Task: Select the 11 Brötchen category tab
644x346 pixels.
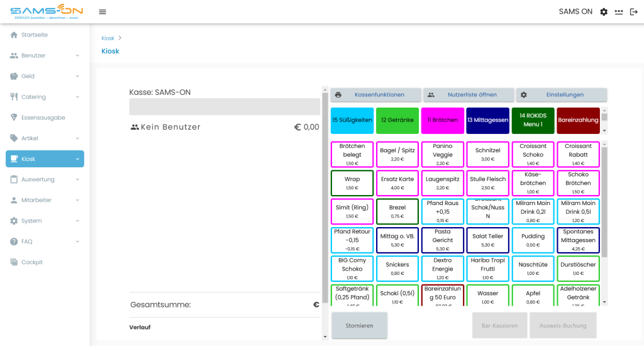Action: coord(442,120)
